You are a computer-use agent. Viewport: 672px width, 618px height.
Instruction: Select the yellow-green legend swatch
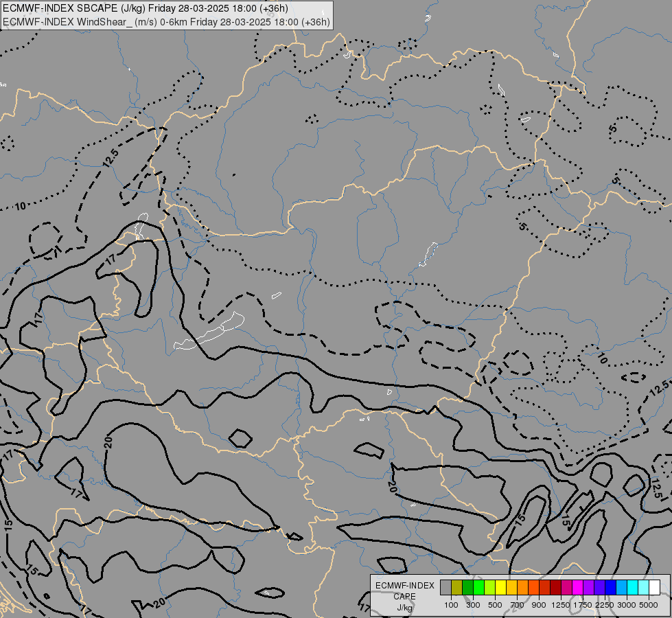coord(490,588)
